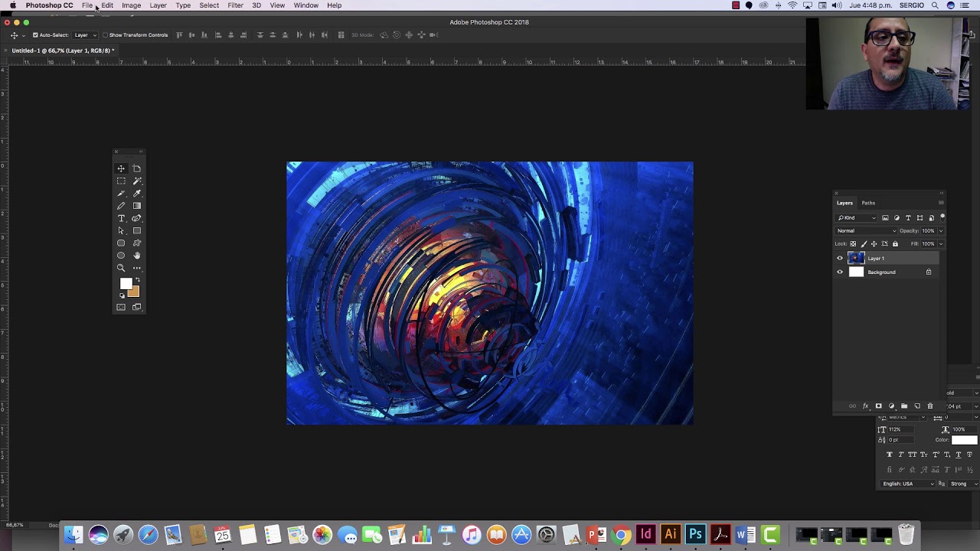Create a new layer from the Layers panel

pyautogui.click(x=917, y=406)
